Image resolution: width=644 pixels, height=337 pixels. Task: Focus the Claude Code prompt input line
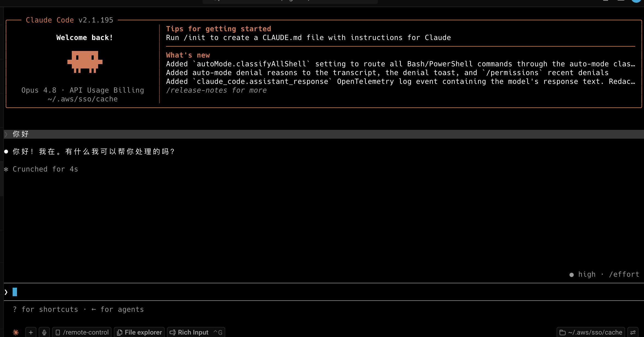point(323,292)
